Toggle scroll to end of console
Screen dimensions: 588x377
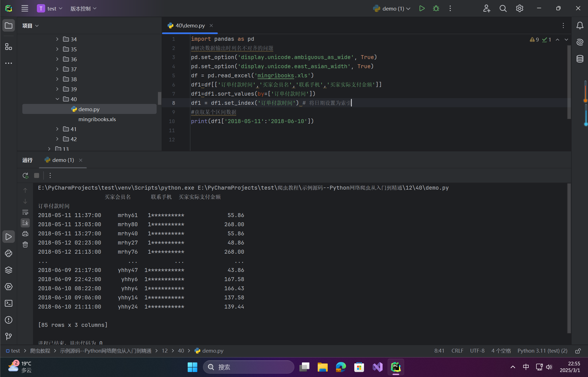[25, 223]
